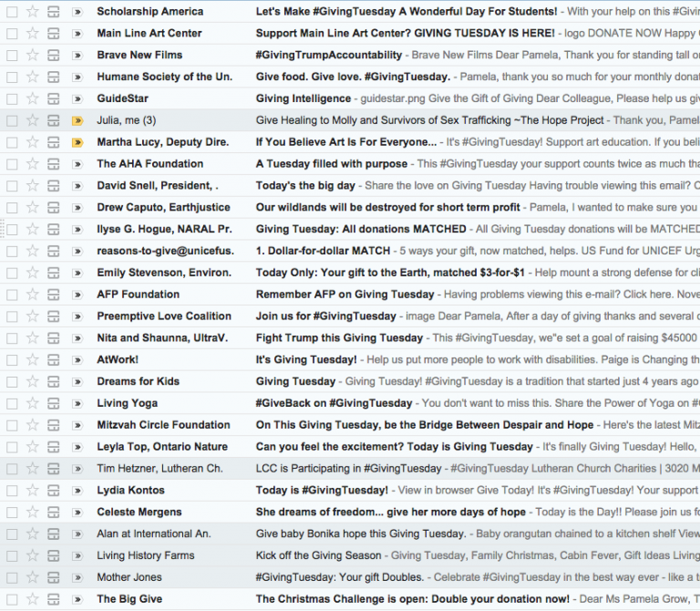This screenshot has height=611, width=700.
Task: Tick the checkbox for Martha Lucy email
Action: 12,142
